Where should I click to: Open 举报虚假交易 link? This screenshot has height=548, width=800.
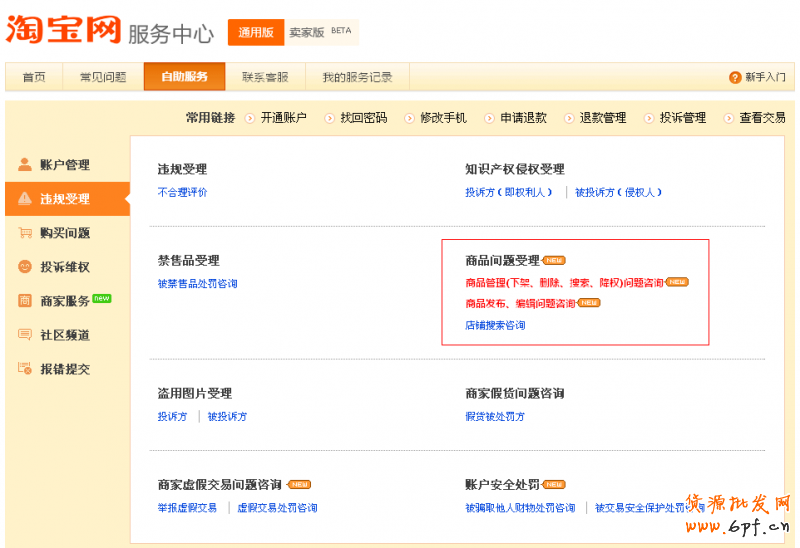[x=187, y=508]
